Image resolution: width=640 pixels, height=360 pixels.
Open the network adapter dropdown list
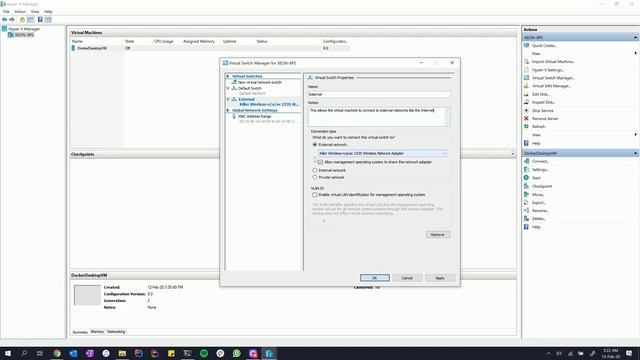pos(382,153)
